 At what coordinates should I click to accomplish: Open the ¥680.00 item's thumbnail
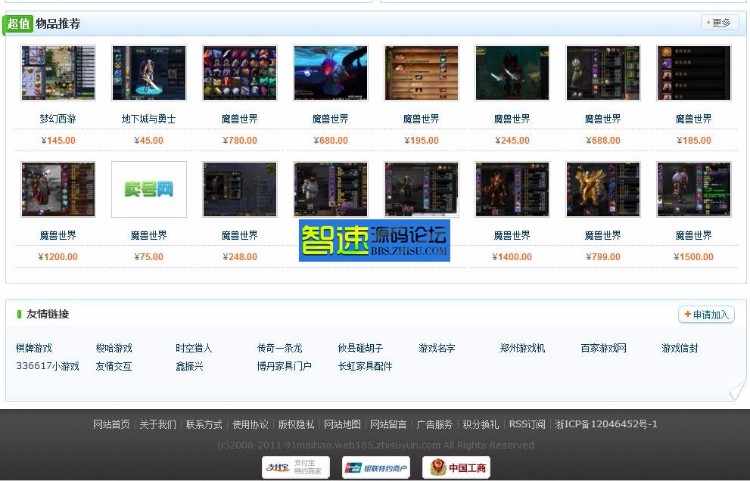(x=331, y=73)
